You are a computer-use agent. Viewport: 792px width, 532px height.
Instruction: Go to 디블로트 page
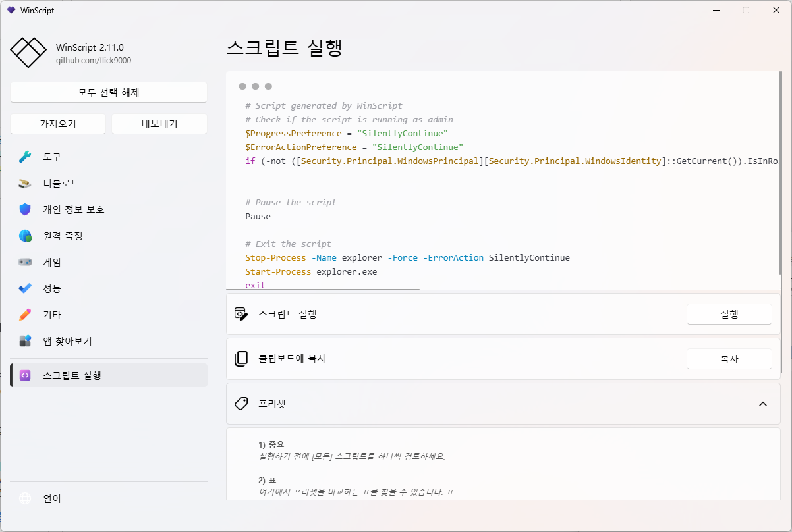click(61, 183)
